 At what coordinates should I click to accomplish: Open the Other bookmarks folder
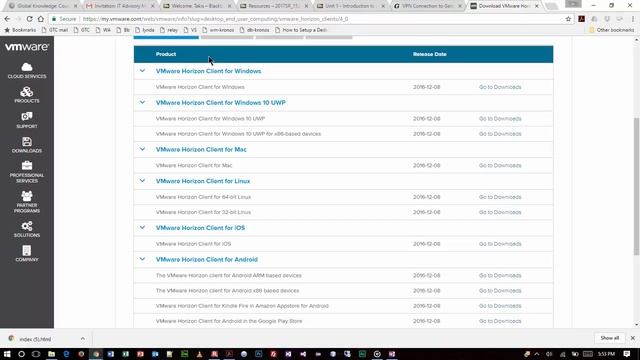[611, 30]
